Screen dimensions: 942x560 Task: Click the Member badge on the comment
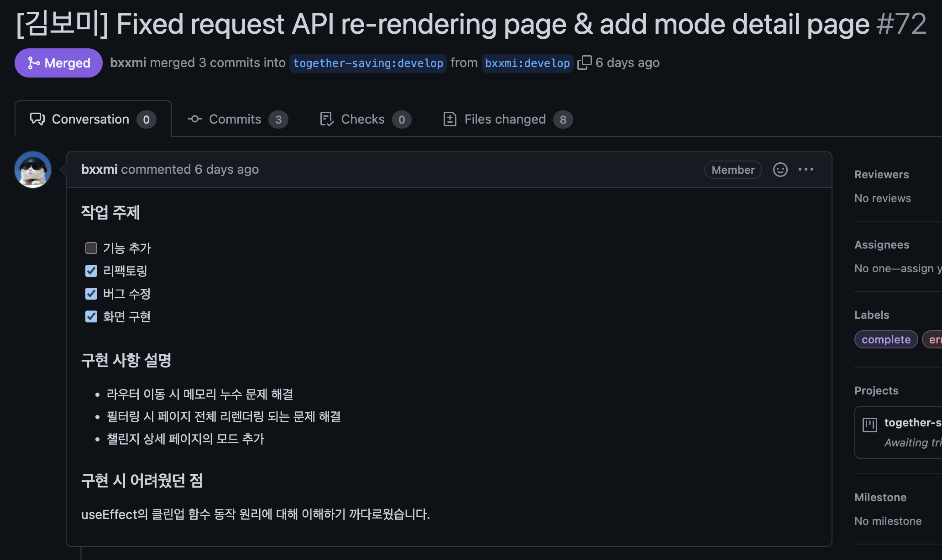click(x=733, y=170)
